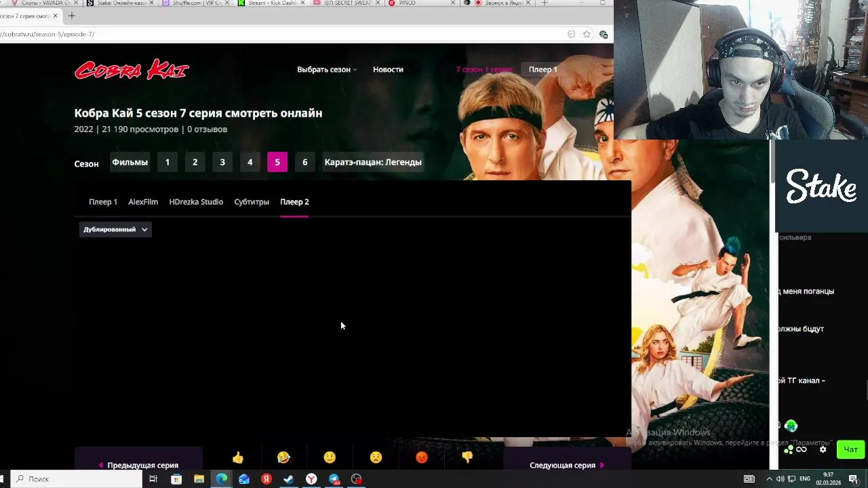Switch to the Плеер 2 tab

[x=294, y=202]
